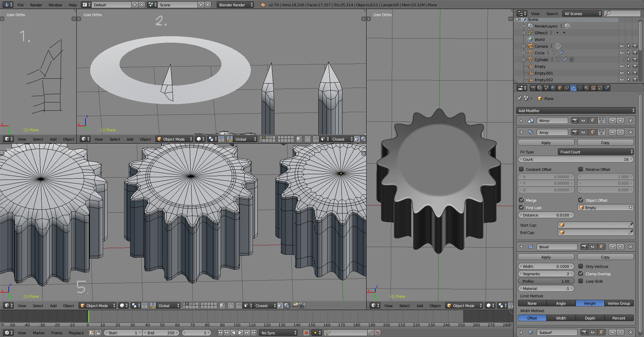Toggle Mirror modifier viewport eye
The height and width of the screenshot is (337, 644).
pos(584,121)
